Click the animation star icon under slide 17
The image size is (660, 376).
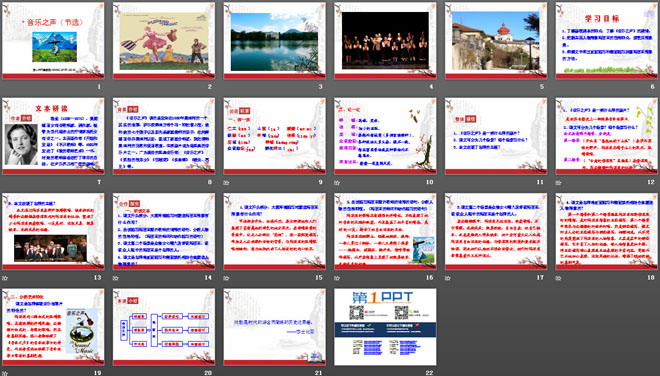point(448,278)
